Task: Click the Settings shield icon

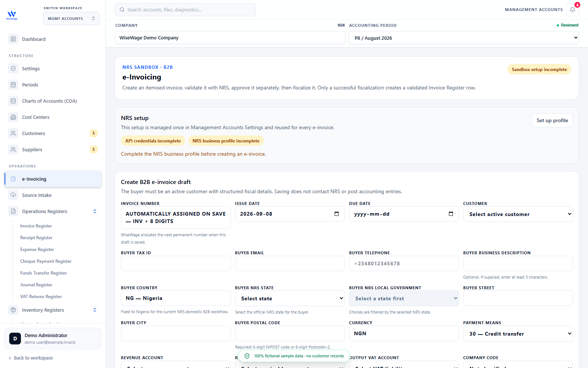Action: 13,68
